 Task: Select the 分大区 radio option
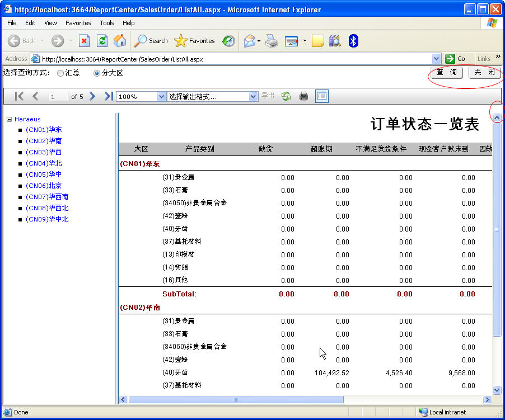97,73
